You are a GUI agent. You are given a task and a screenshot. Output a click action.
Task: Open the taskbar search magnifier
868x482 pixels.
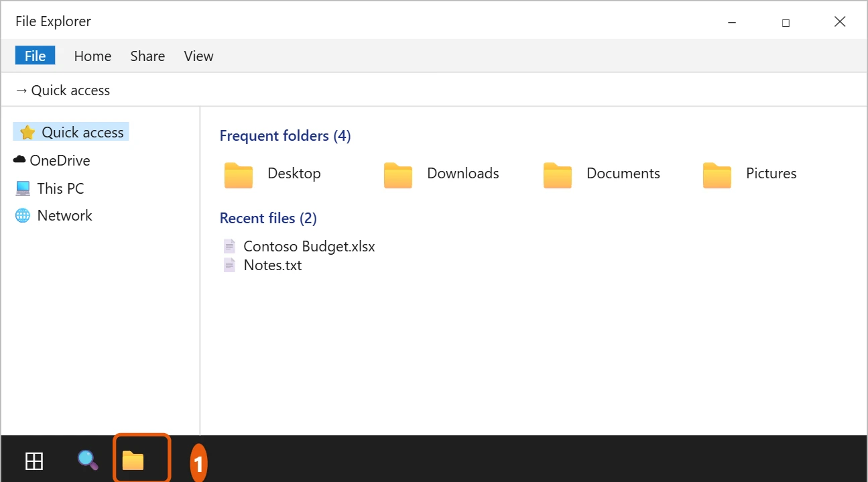coord(88,460)
